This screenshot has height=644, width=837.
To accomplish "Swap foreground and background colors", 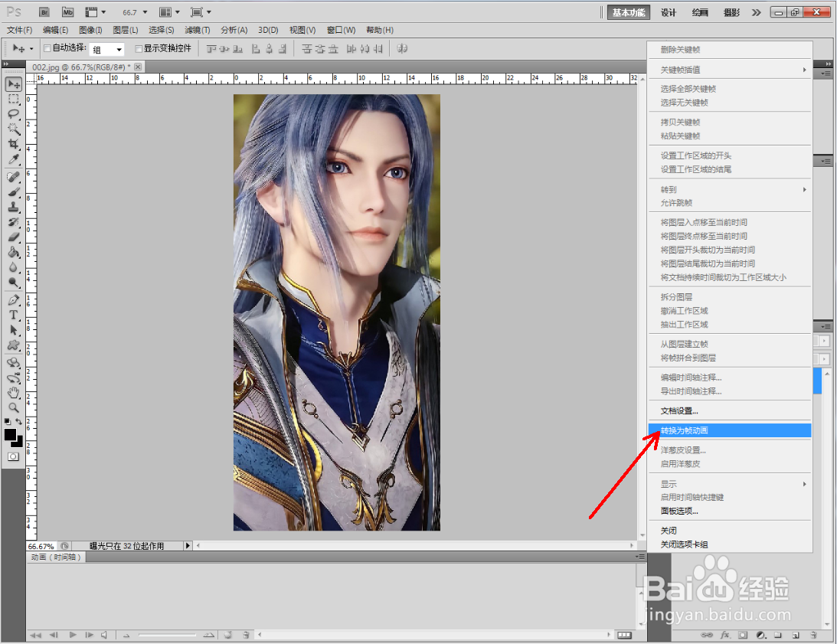I will (x=18, y=421).
